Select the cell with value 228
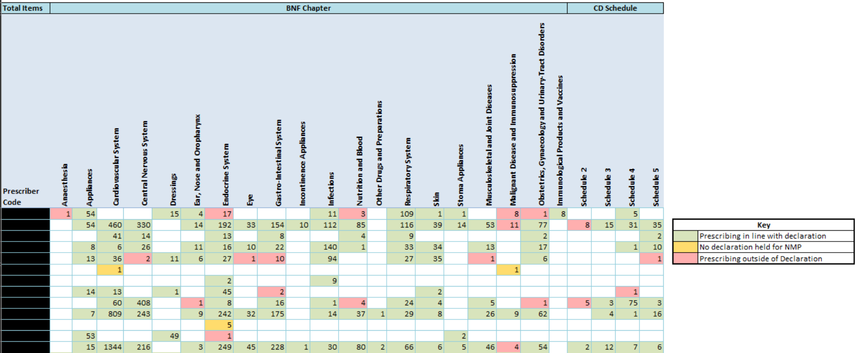868x353 pixels. pos(272,347)
